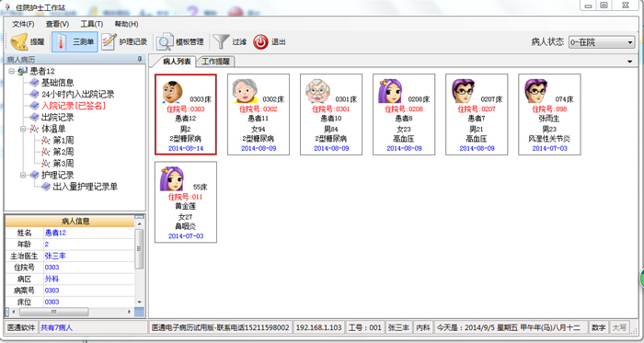Screen dimensions: 644x343
Task: Click the horizontal scrollbar right arrow
Action: (x=130, y=313)
